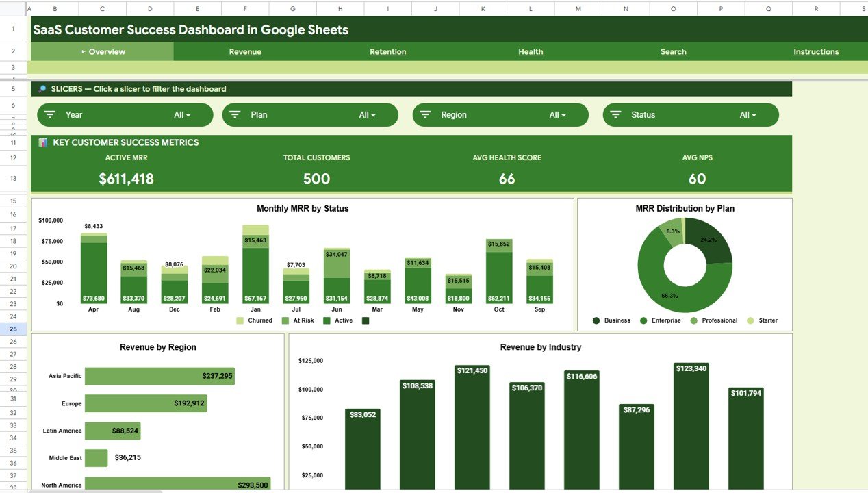Click the filter icon on the Region slicer
Screen dimensions: 868x493
[426, 114]
